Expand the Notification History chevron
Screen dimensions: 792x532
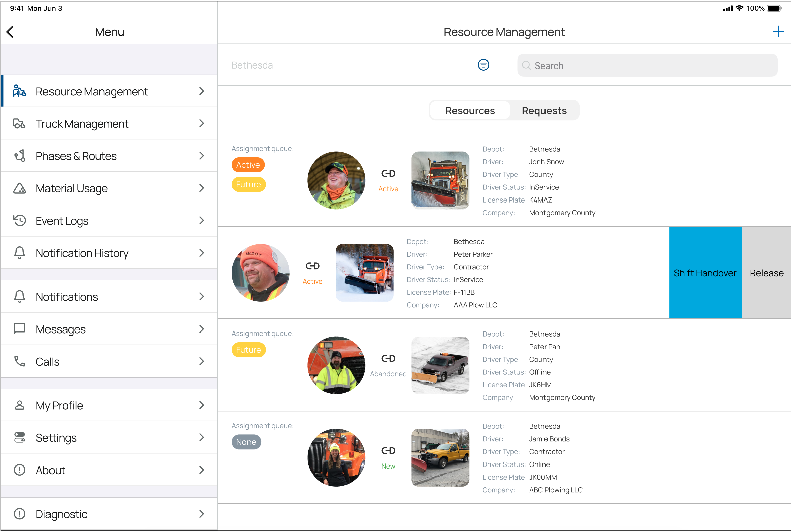click(x=202, y=253)
